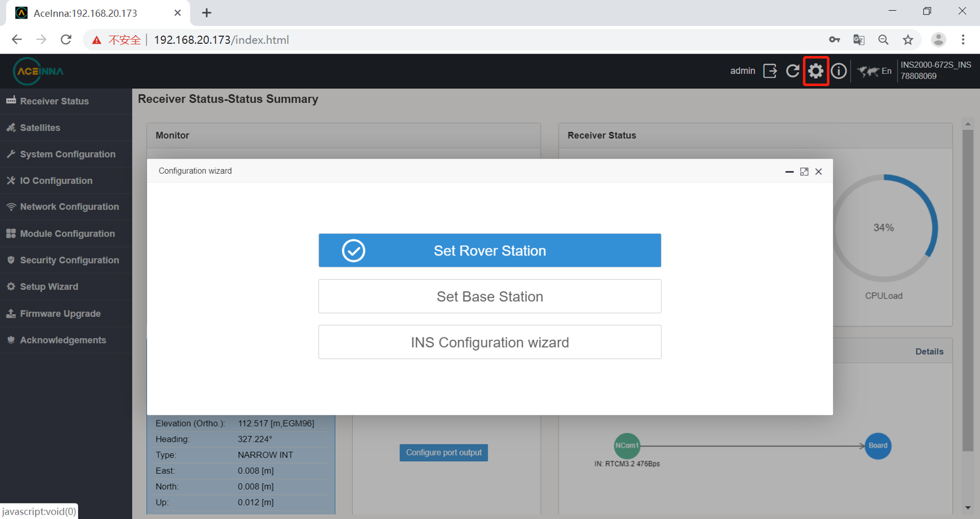The image size is (980, 519).
Task: Bookmark this page with the star icon
Action: coord(908,40)
